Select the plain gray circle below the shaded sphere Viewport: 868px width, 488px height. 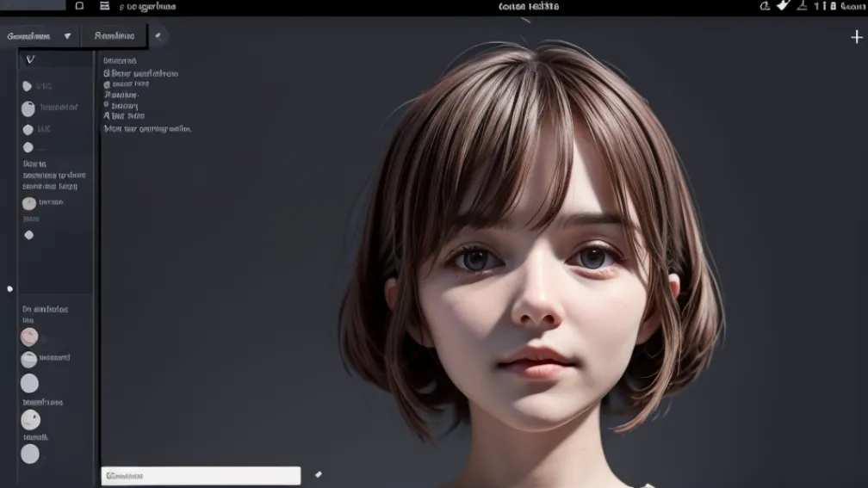coord(29,384)
